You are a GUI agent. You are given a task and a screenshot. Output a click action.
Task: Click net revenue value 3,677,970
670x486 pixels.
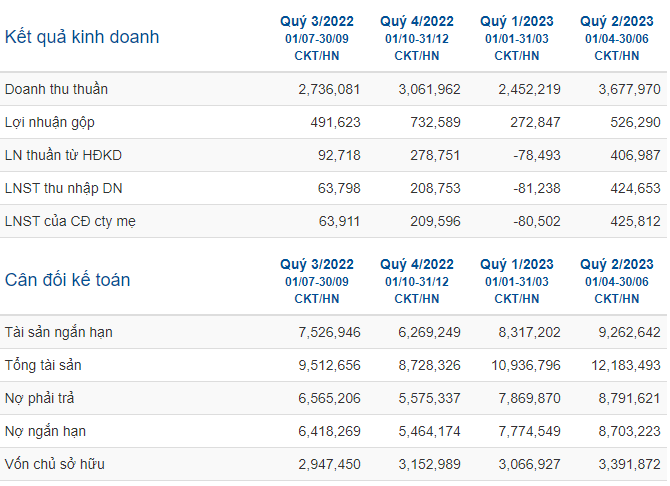coord(629,89)
